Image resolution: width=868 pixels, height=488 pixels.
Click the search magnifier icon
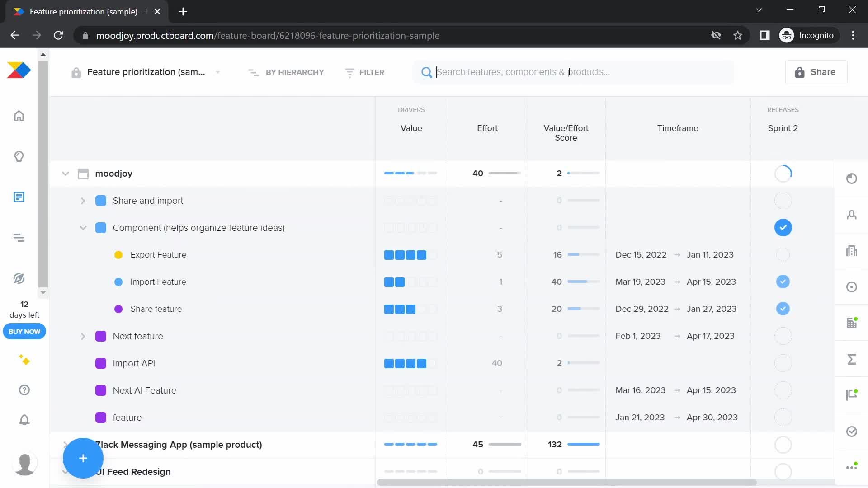point(426,72)
